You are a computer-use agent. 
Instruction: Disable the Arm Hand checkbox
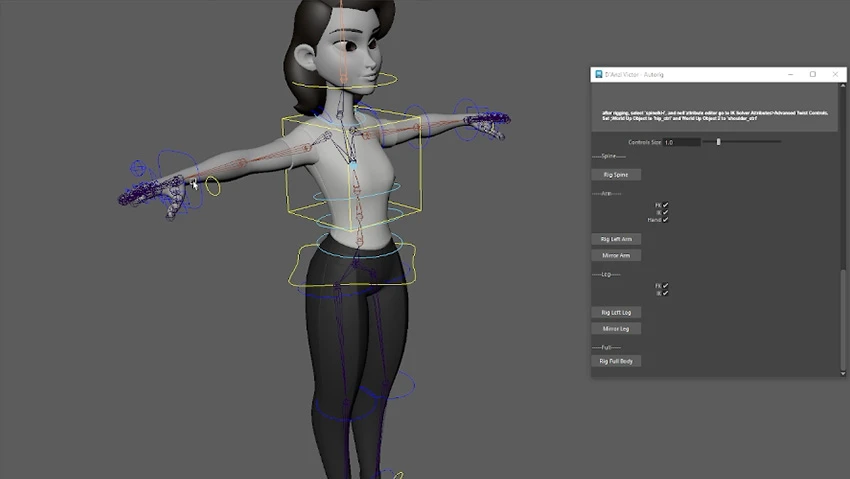click(x=665, y=220)
